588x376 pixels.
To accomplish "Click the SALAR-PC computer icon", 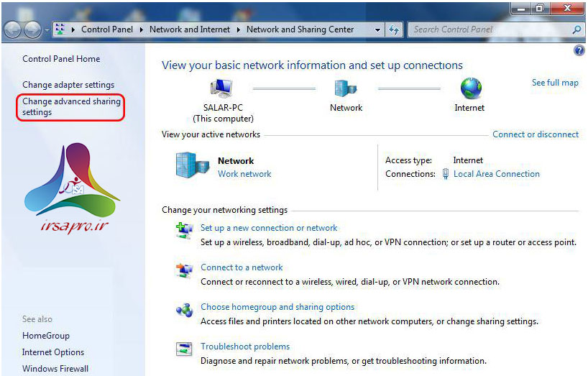I will [x=221, y=88].
